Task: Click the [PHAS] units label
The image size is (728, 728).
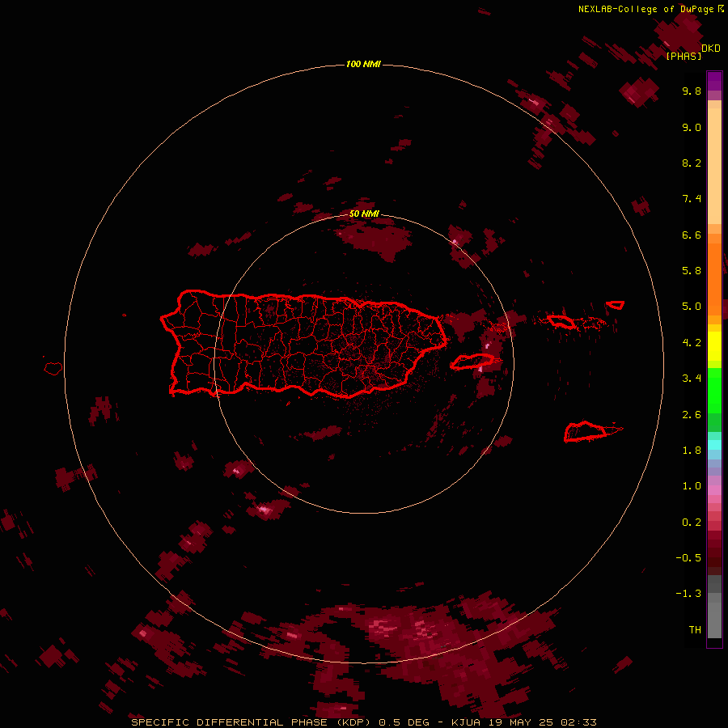Action: [684, 56]
